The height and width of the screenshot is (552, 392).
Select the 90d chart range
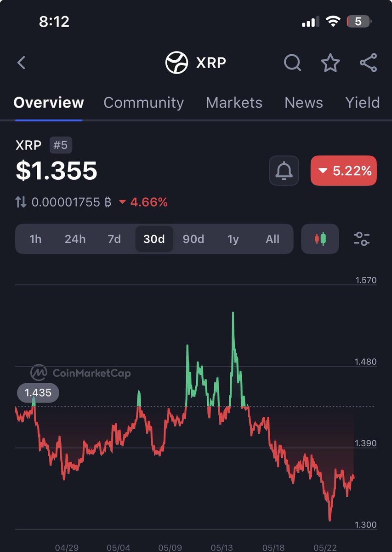pyautogui.click(x=193, y=239)
